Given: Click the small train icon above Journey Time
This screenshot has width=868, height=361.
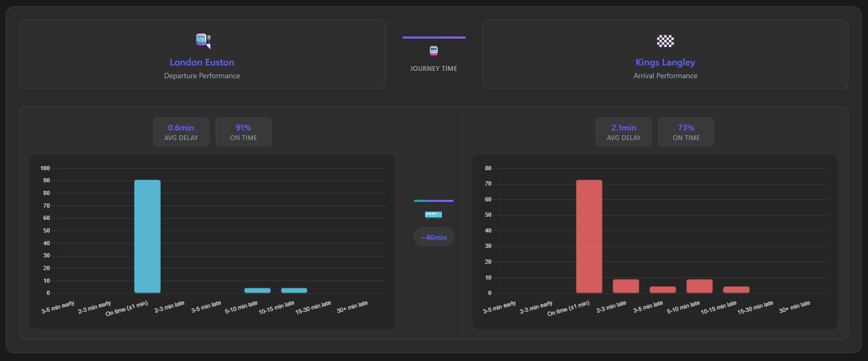Looking at the screenshot, I should tap(433, 51).
